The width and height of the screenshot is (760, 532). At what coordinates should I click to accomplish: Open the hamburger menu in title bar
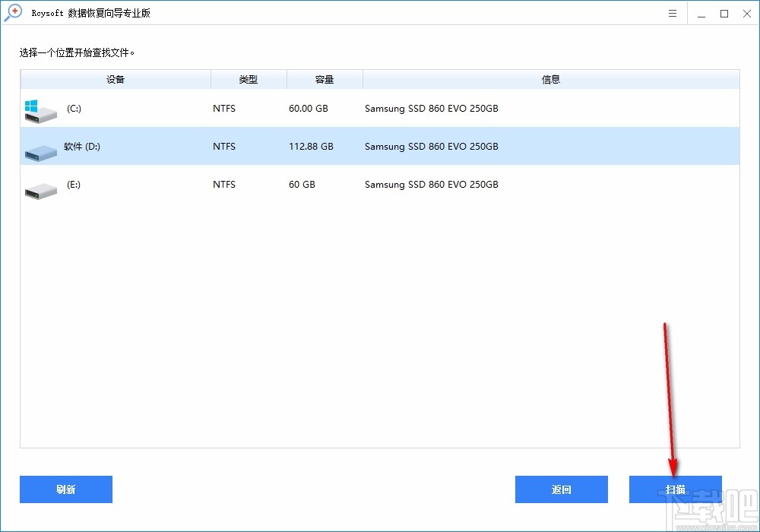(672, 13)
